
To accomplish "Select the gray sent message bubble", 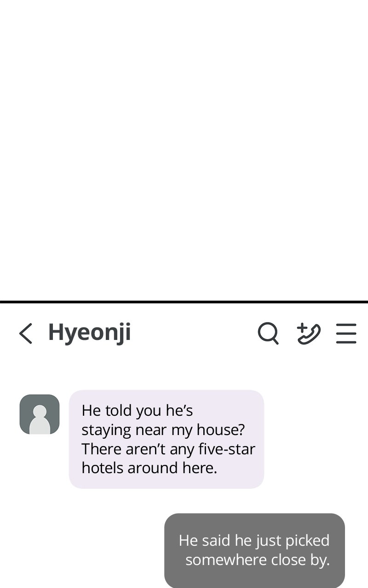I will 254,550.
